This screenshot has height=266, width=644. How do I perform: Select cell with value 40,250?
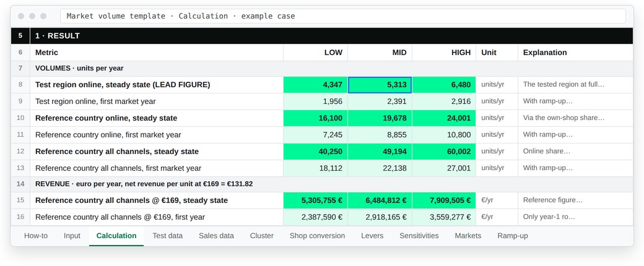point(315,152)
